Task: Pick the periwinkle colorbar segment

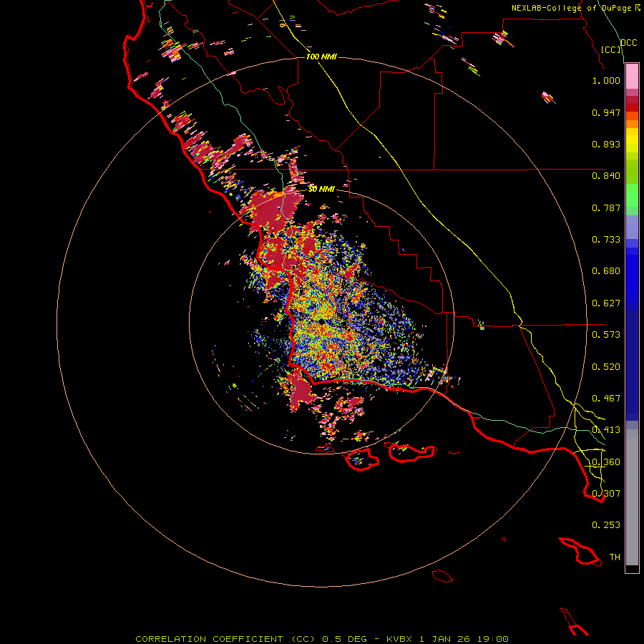Action: (x=632, y=228)
